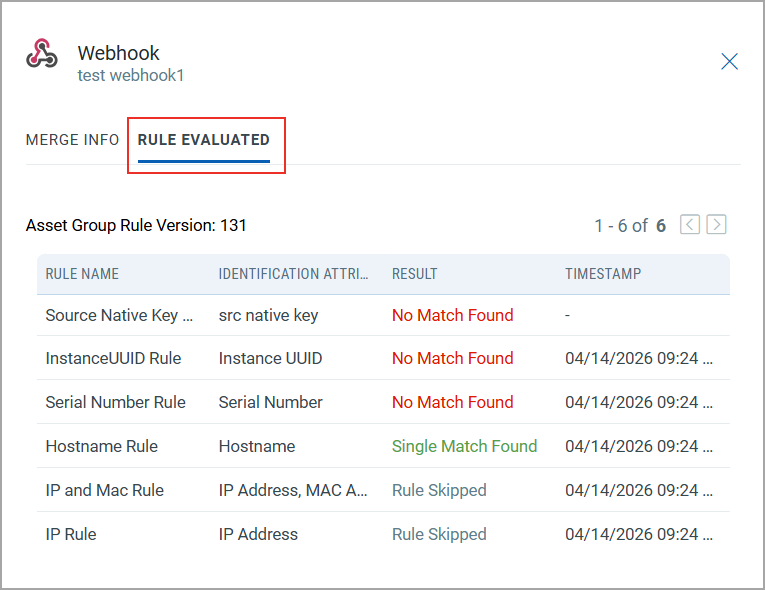Select the Hostname Rule name cell
This screenshot has width=765, height=590.
(x=101, y=446)
